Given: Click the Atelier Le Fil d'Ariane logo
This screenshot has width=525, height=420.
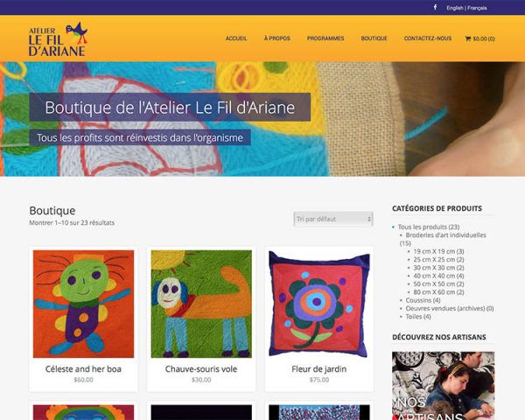Looking at the screenshot, I should (58, 38).
